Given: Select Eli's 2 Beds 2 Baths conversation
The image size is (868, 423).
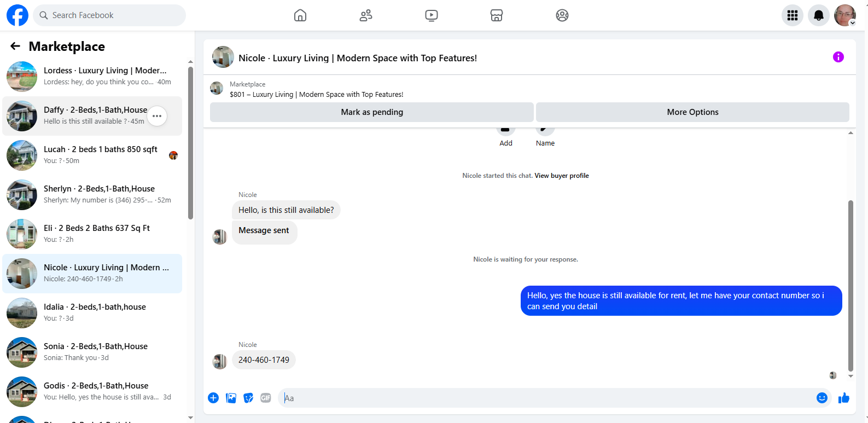Looking at the screenshot, I should click(x=92, y=234).
